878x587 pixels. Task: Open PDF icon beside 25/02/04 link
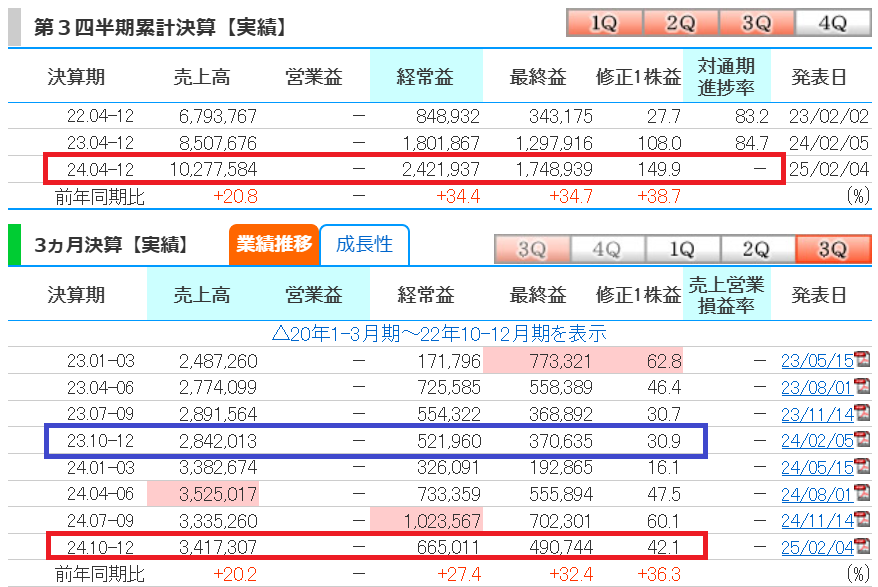pyautogui.click(x=862, y=546)
